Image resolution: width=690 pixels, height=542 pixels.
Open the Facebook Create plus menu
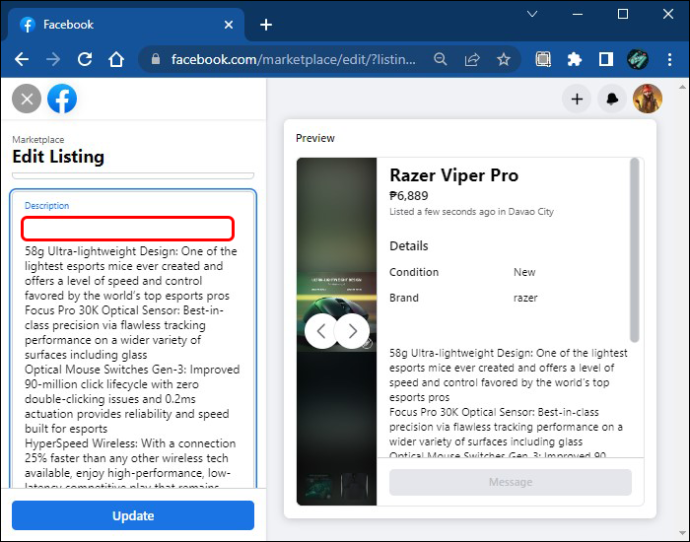(x=577, y=99)
